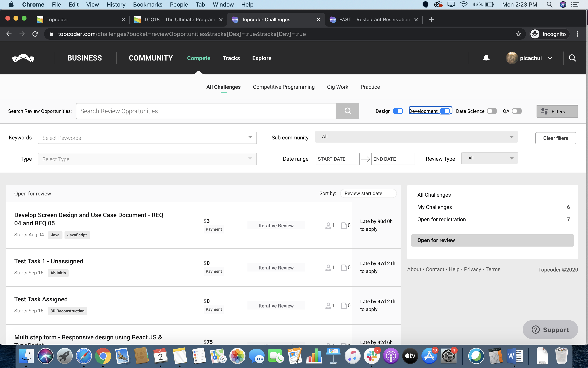Open Microsoft Word from the dock
The image size is (588, 368).
(x=514, y=356)
